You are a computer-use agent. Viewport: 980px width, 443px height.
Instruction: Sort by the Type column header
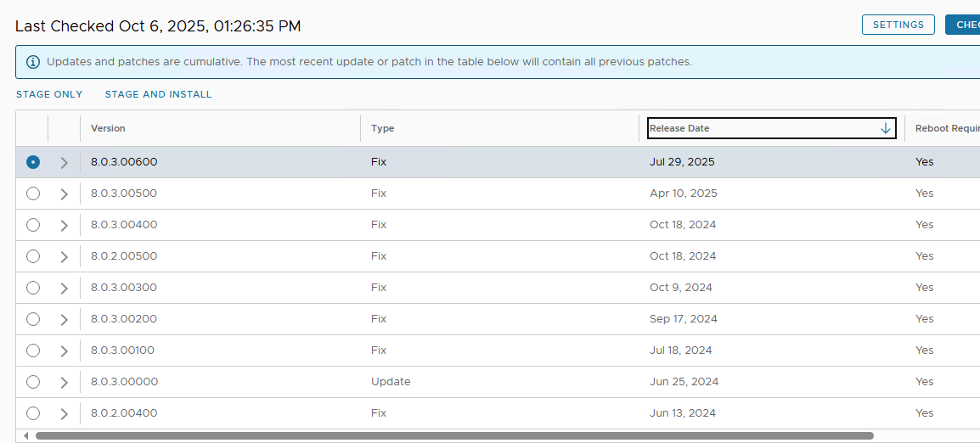tap(383, 128)
